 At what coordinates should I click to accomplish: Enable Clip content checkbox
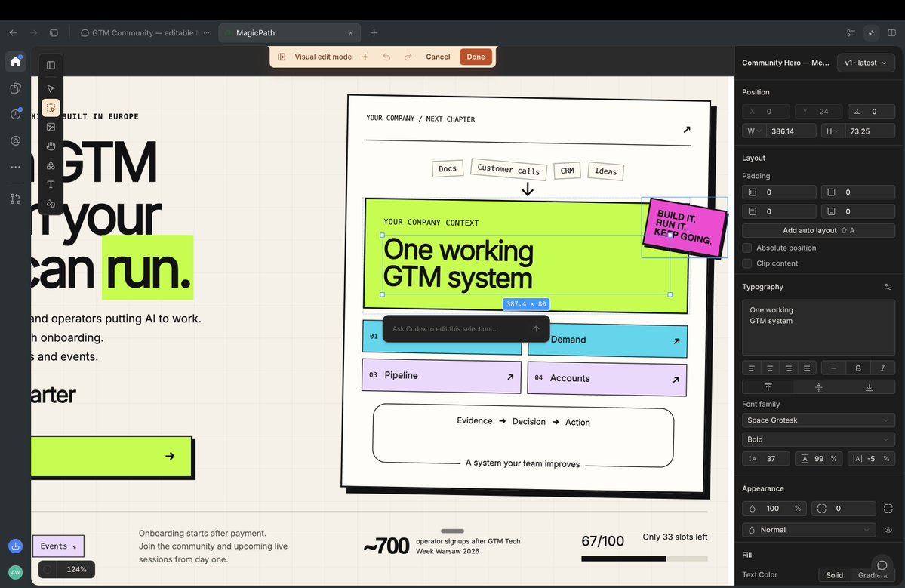[746, 263]
